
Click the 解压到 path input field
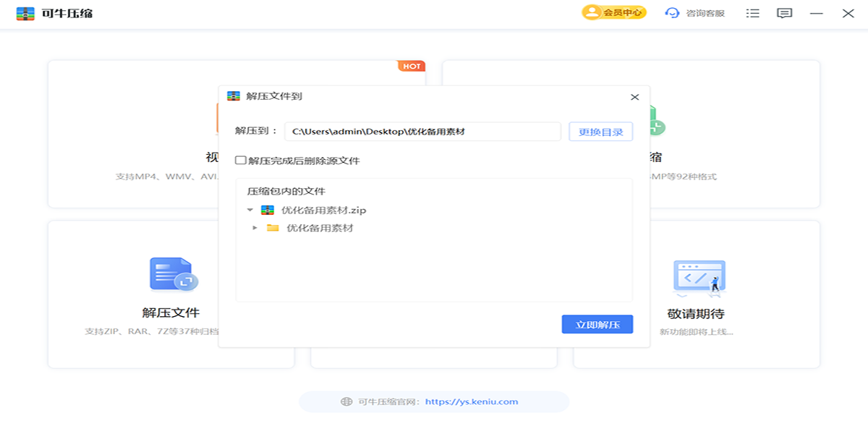coord(422,132)
